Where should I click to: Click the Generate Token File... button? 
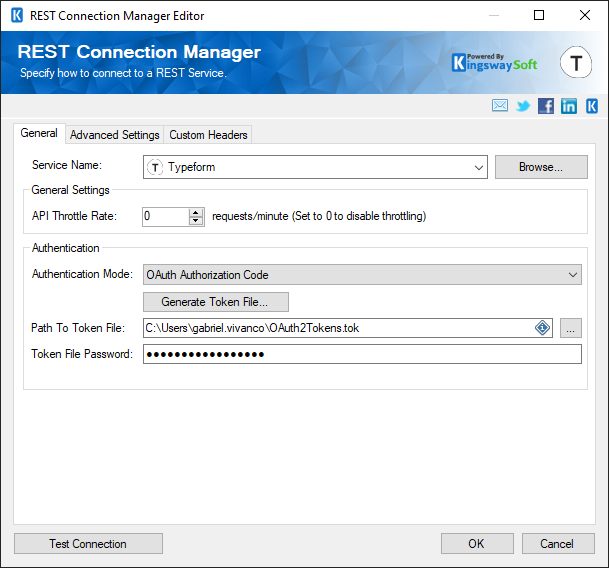tap(216, 302)
